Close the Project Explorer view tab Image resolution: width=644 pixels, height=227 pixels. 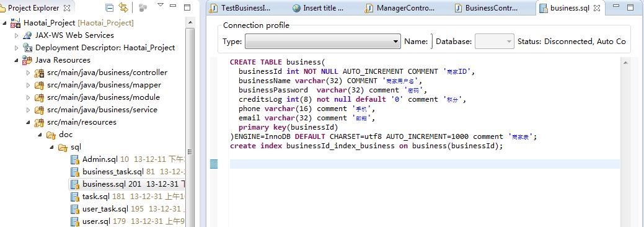pos(67,8)
